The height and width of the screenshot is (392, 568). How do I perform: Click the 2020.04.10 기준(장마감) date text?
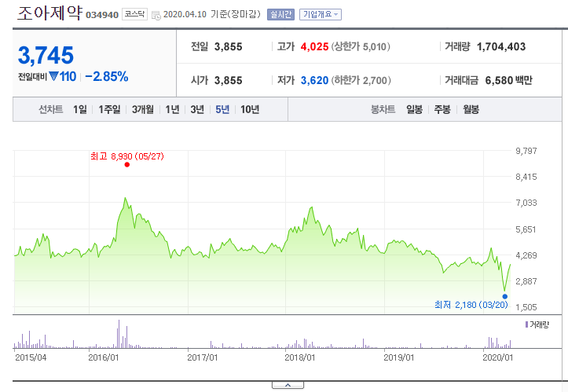point(212,14)
